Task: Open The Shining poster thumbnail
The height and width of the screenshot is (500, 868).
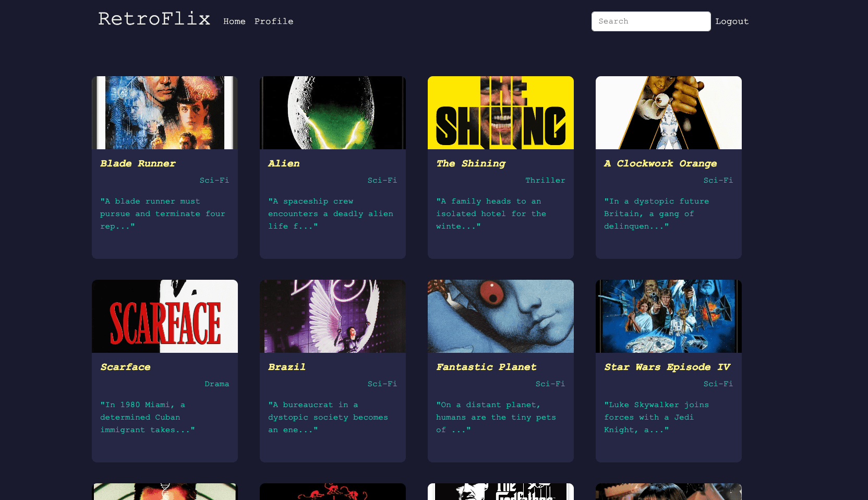Action: (500, 112)
